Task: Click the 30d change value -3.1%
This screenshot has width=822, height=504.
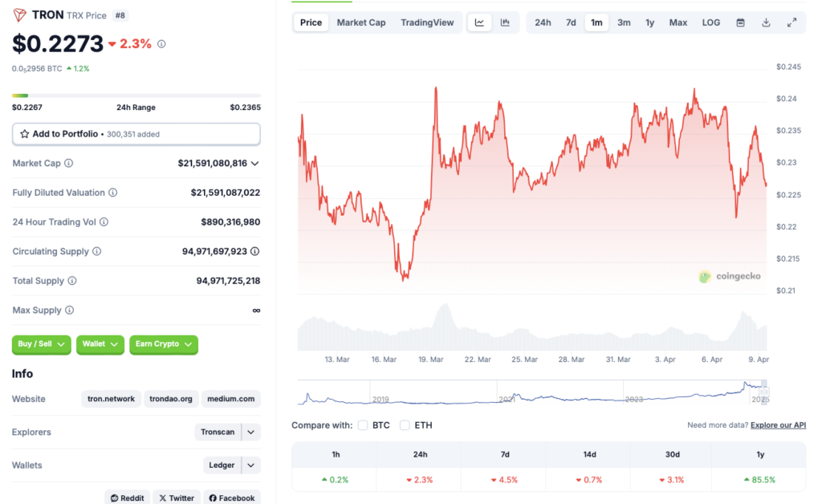Action: click(672, 480)
